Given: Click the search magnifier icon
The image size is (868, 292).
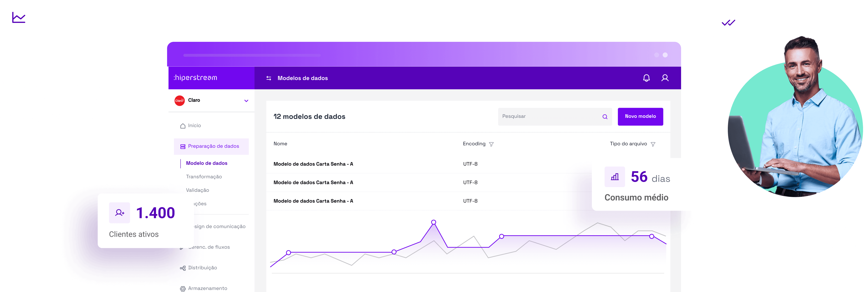Looking at the screenshot, I should [605, 117].
